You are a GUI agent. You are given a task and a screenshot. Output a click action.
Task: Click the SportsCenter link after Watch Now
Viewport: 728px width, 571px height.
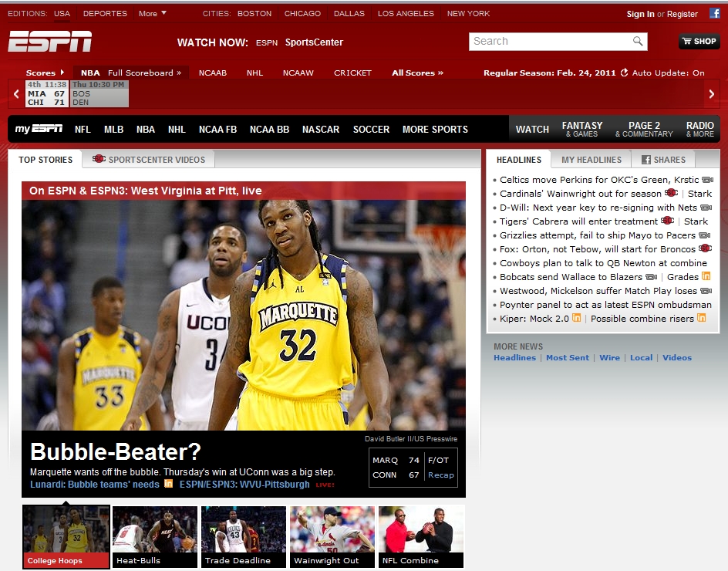click(x=314, y=42)
